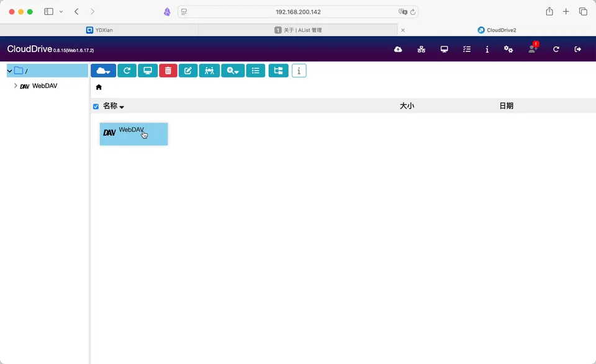This screenshot has height=364, width=596.
Task: Switch to the YDXian browser tab
Action: (99, 30)
